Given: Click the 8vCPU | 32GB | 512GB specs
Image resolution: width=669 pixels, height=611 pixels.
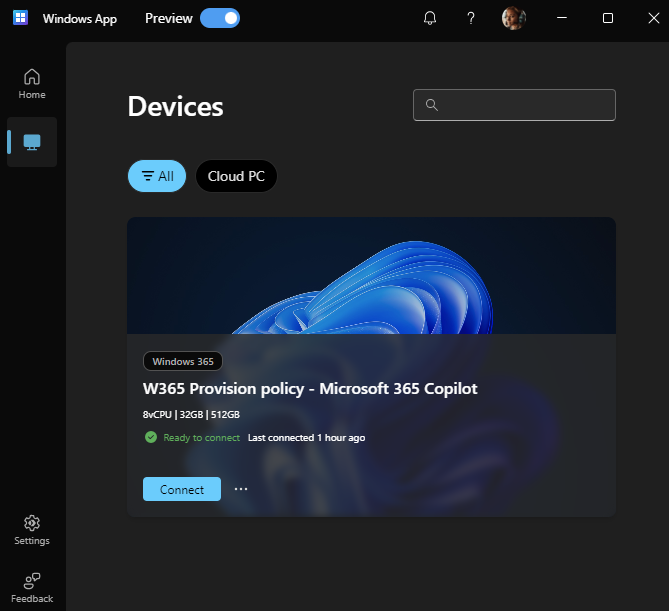Looking at the screenshot, I should click(x=191, y=415).
